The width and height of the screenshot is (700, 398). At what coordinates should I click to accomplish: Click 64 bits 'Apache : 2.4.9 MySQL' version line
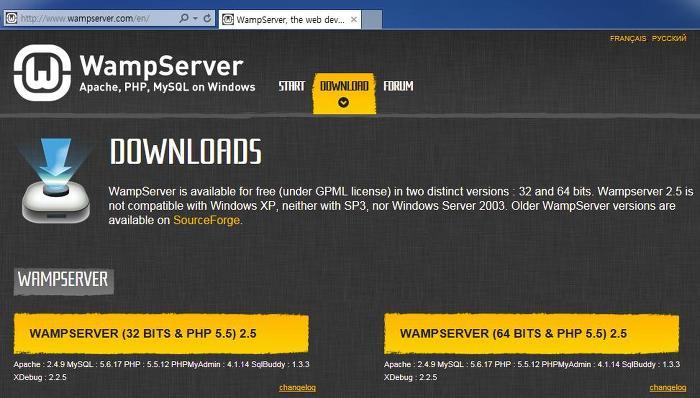(532, 364)
